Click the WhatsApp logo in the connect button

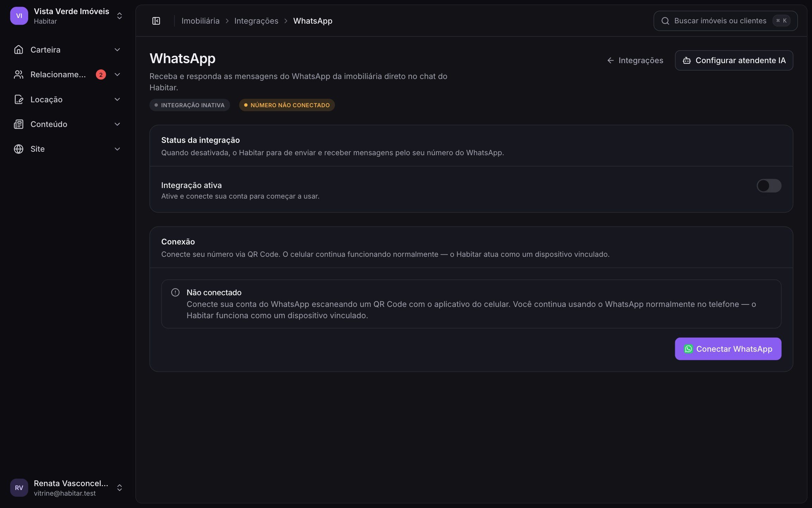(688, 349)
